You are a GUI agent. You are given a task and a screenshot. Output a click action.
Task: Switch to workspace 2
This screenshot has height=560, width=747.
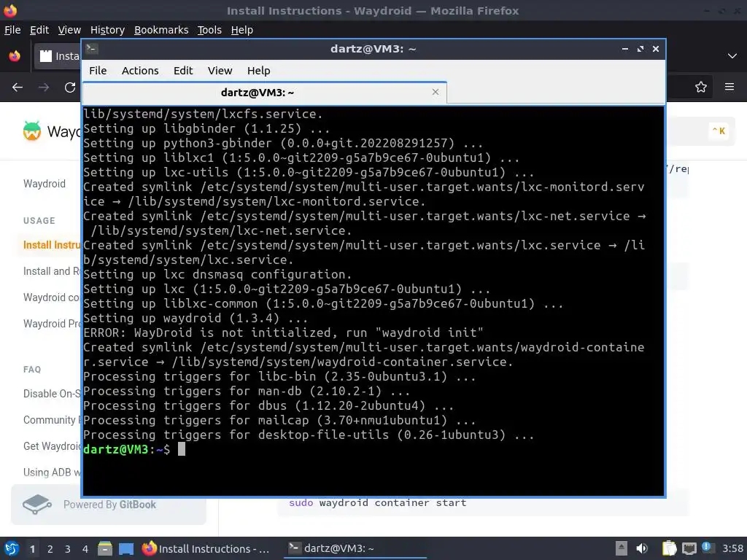[50, 549]
